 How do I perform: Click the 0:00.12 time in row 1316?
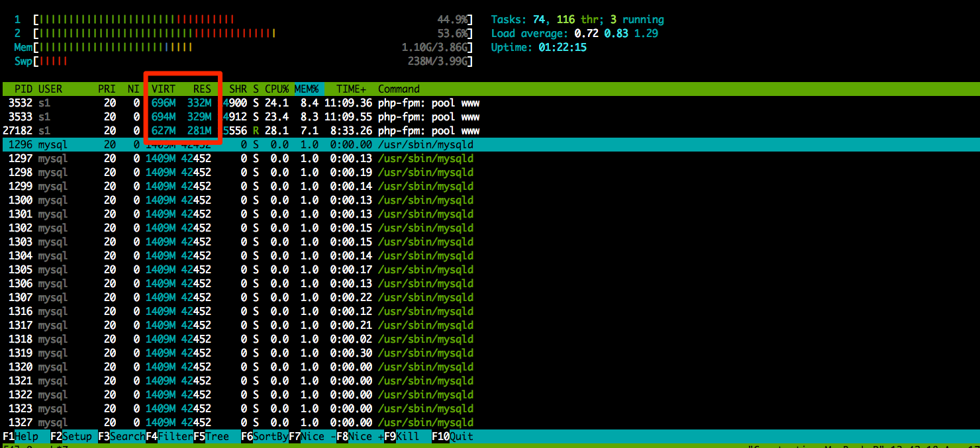pyautogui.click(x=351, y=311)
